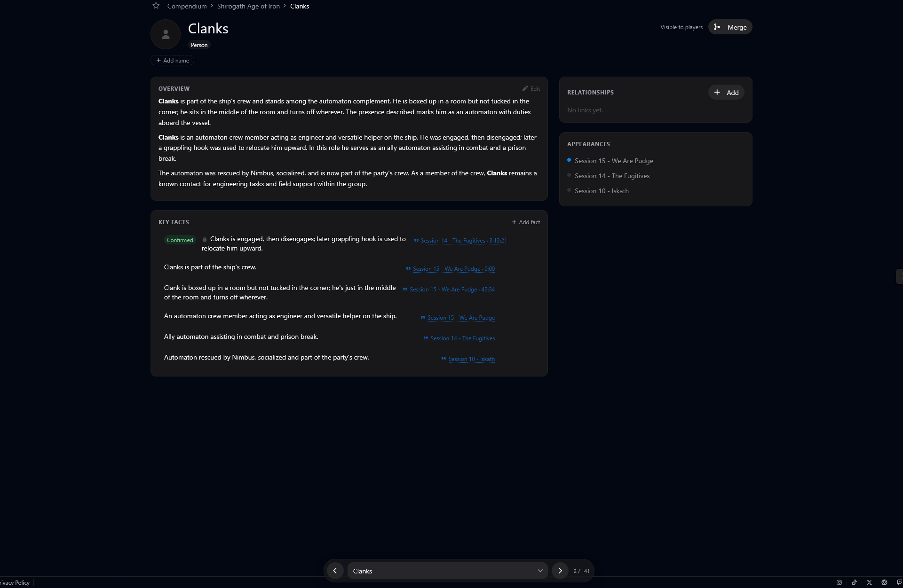Open the TikTok link in footer
The width and height of the screenshot is (903, 588).
point(854,582)
